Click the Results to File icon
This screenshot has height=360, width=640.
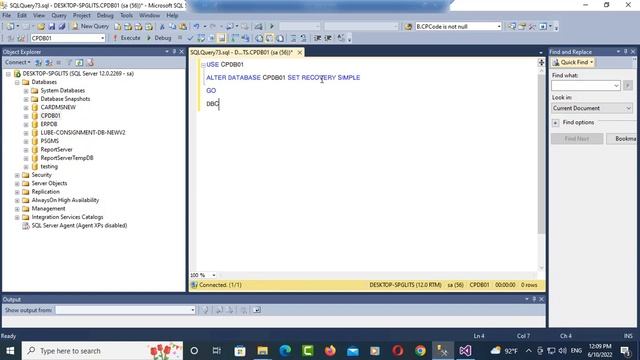[280, 38]
